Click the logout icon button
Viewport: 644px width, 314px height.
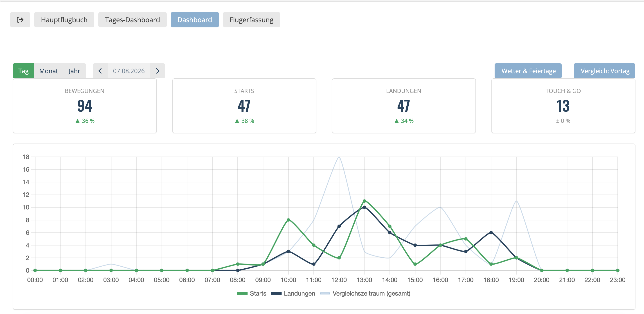coord(20,20)
